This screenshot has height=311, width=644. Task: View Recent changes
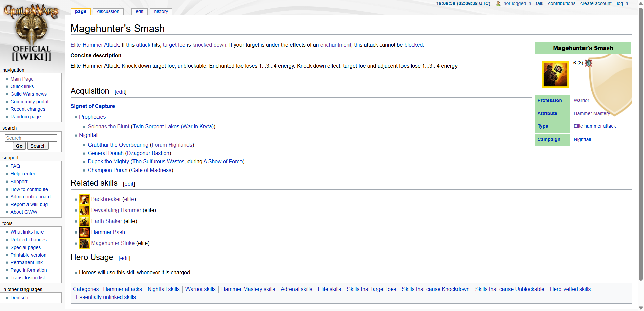click(28, 109)
